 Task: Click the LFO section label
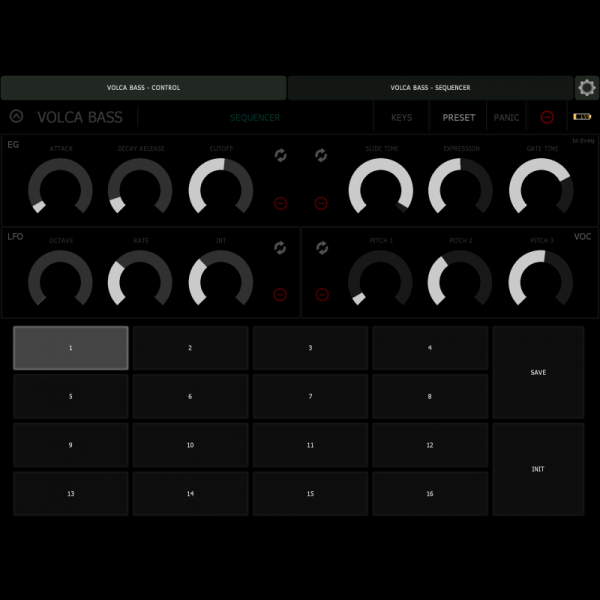(15, 236)
